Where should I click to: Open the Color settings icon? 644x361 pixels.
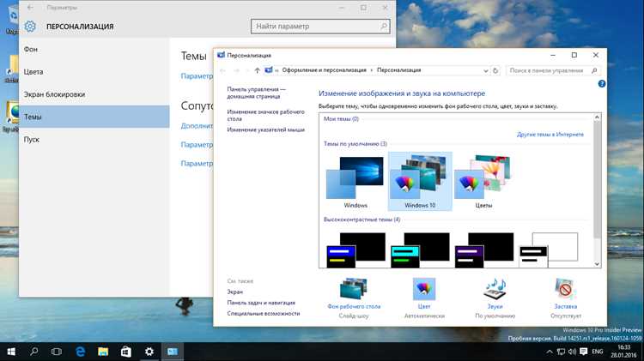coord(424,289)
